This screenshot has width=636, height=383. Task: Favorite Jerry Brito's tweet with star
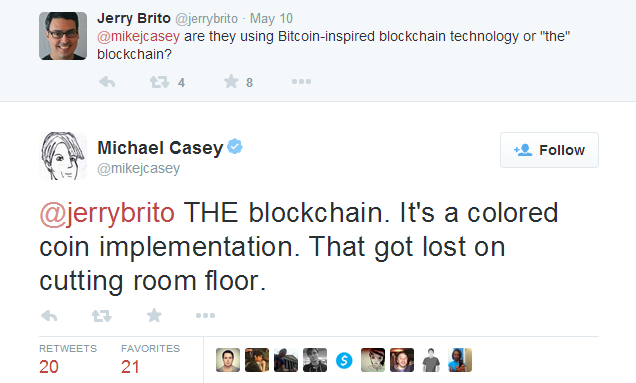click(231, 81)
